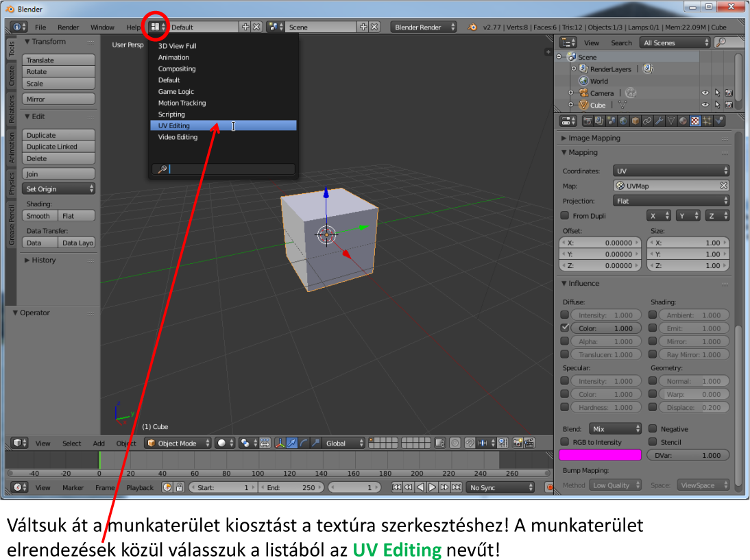The width and height of the screenshot is (750, 560).
Task: Open the Blender Render engine dropdown
Action: pos(424,27)
